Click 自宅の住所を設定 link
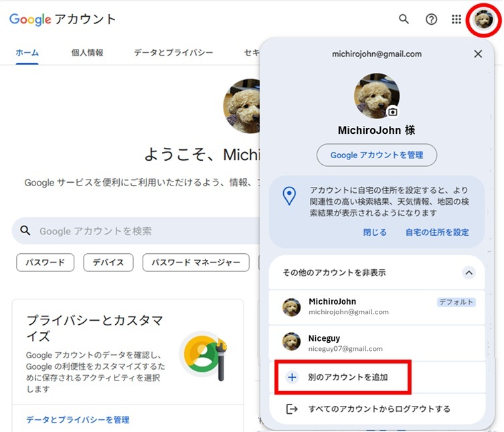 [x=436, y=232]
